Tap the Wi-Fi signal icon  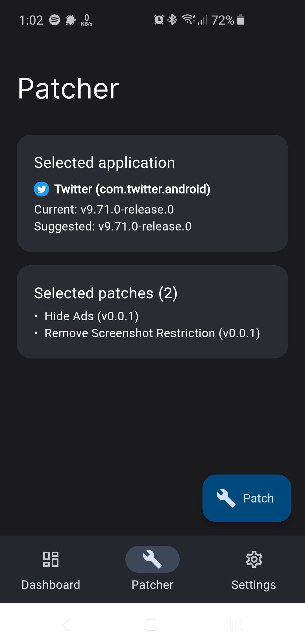pos(188,19)
